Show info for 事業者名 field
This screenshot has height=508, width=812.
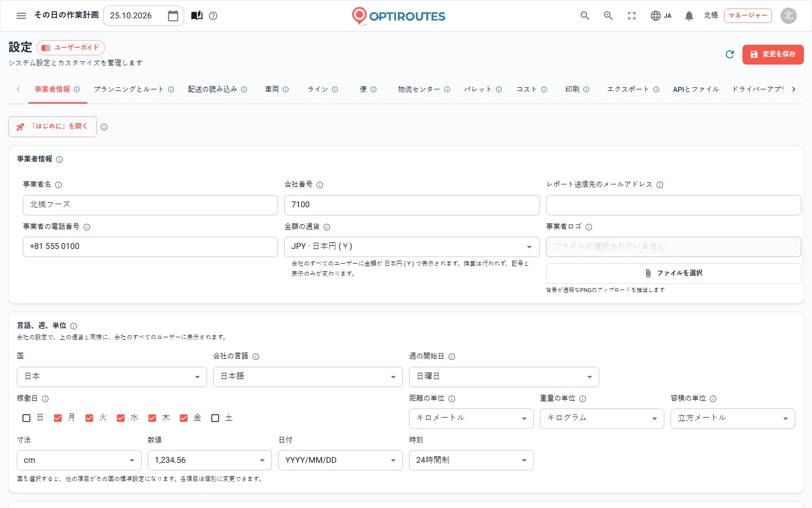pos(58,185)
